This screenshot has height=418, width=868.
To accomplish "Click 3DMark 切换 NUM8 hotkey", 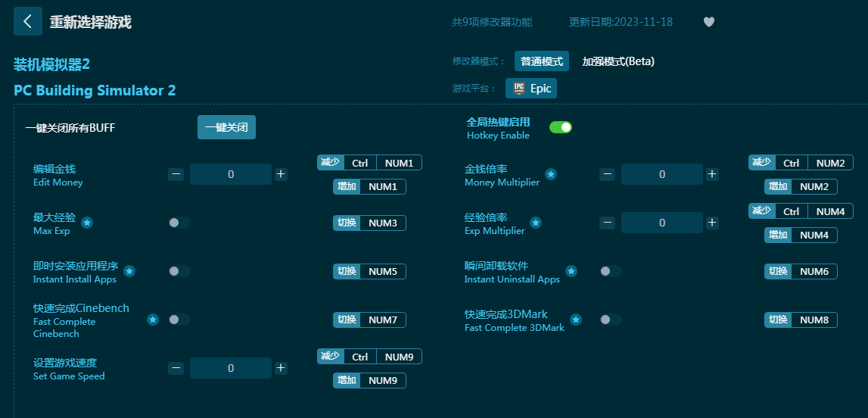I will click(801, 320).
